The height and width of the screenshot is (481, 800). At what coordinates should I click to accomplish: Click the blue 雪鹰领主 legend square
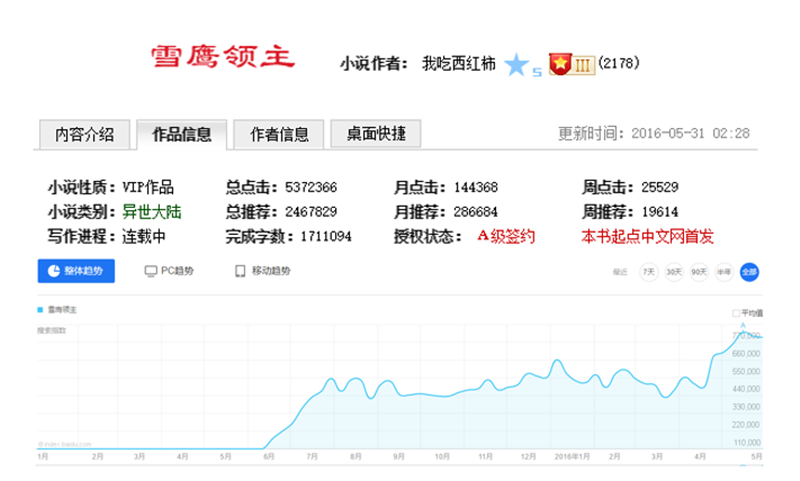click(x=40, y=310)
